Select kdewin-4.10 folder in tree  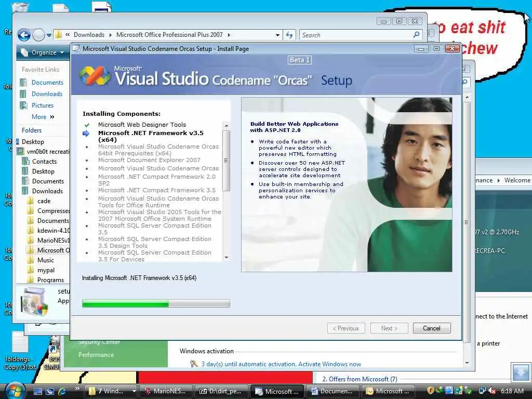(x=54, y=230)
